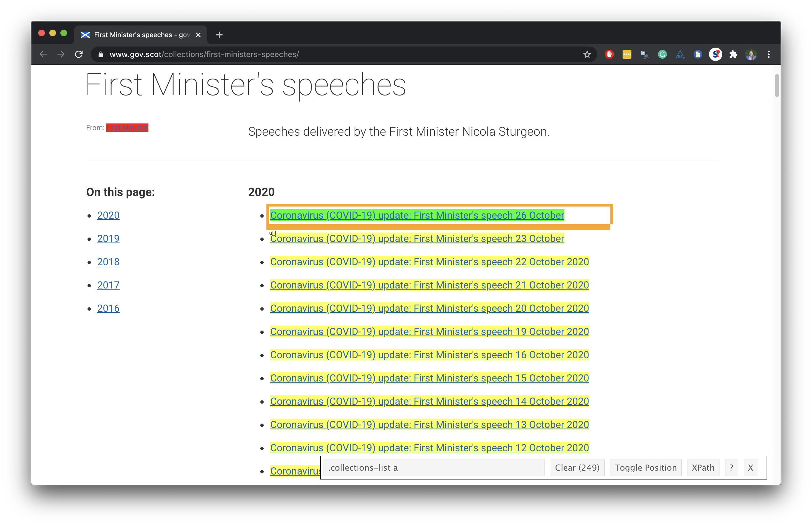Toggle Position of the SelectorGadget bar
812x526 pixels.
point(646,468)
